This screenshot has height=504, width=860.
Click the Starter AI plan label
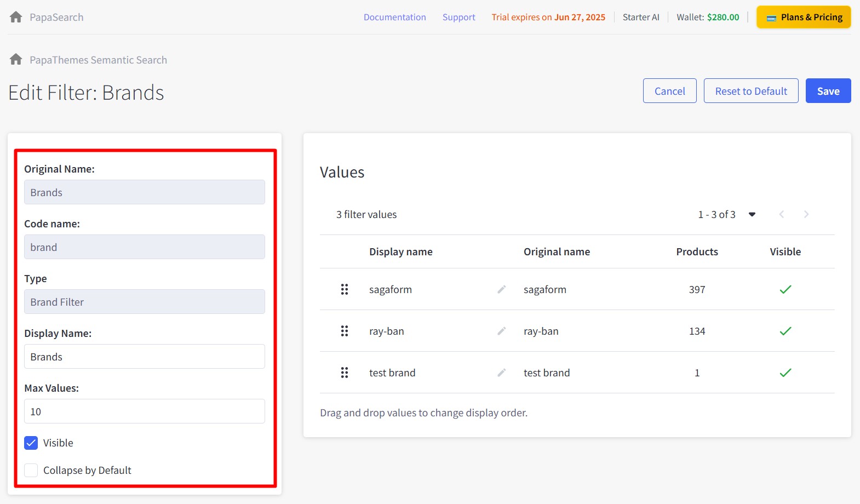tap(641, 17)
